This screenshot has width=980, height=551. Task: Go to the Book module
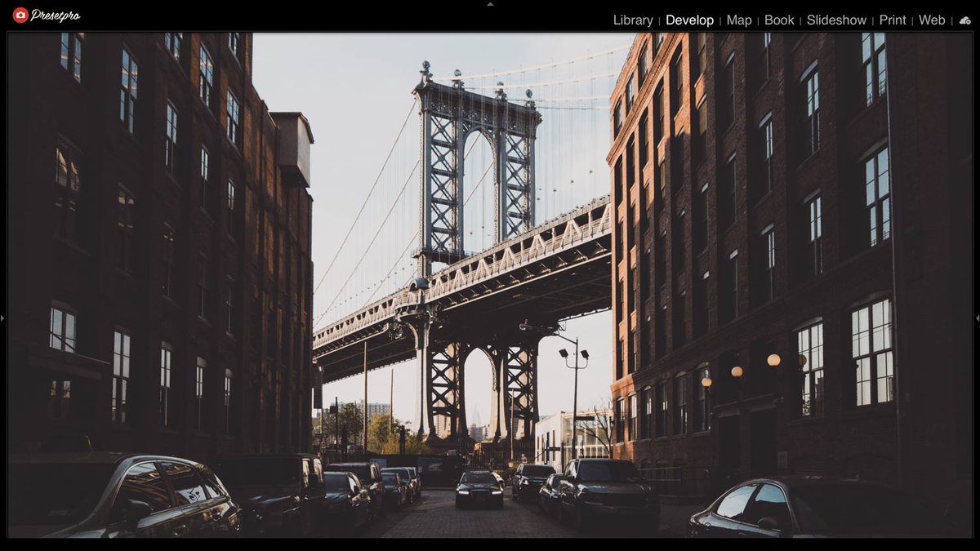779,20
